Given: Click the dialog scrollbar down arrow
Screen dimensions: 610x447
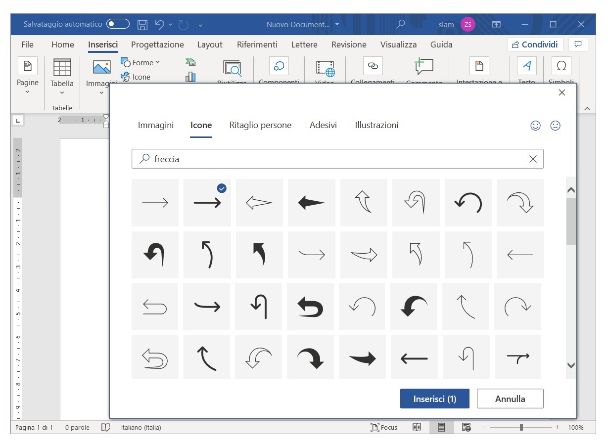Looking at the screenshot, I should click(571, 365).
